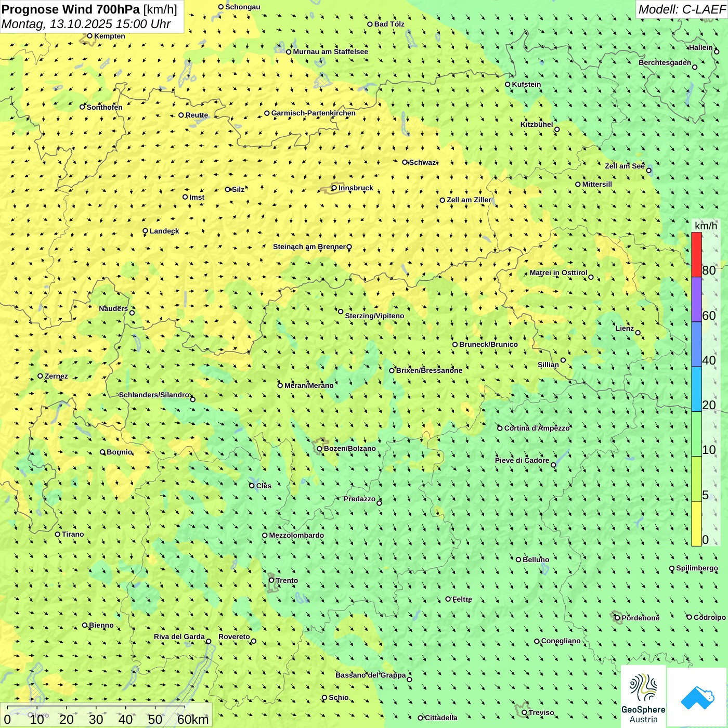The image size is (728, 728).
Task: Click the Zell am See location dot
Action: [648, 170]
